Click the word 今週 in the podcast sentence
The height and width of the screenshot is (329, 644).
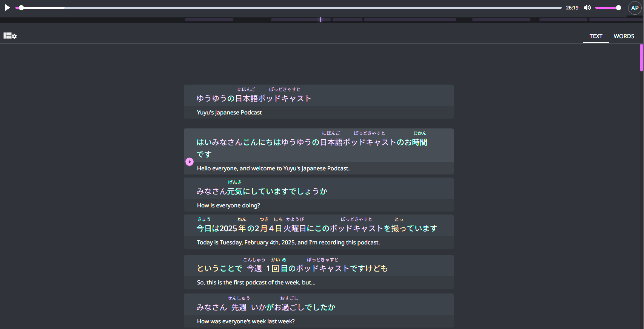click(254, 269)
